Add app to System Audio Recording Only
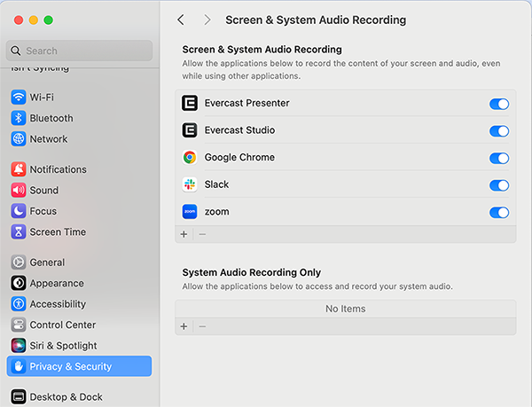 (184, 326)
